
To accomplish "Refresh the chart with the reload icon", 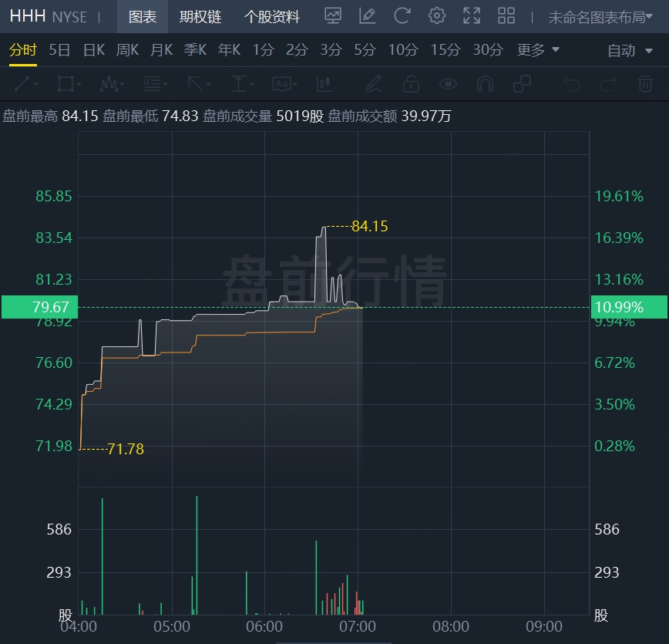I will 402,16.
